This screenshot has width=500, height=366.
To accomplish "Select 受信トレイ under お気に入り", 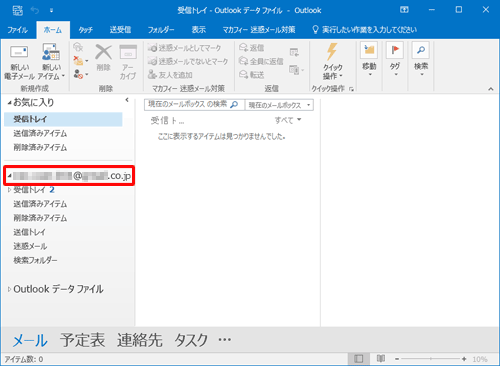I will click(x=63, y=119).
